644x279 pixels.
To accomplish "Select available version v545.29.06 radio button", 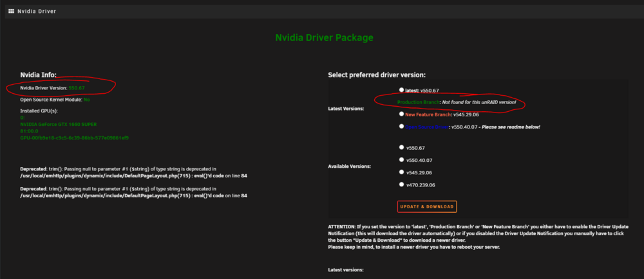I will tap(401, 172).
